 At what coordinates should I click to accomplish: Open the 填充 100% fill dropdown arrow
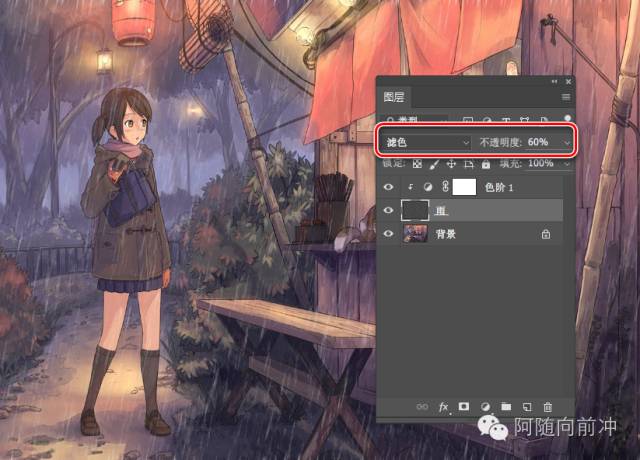(x=567, y=163)
